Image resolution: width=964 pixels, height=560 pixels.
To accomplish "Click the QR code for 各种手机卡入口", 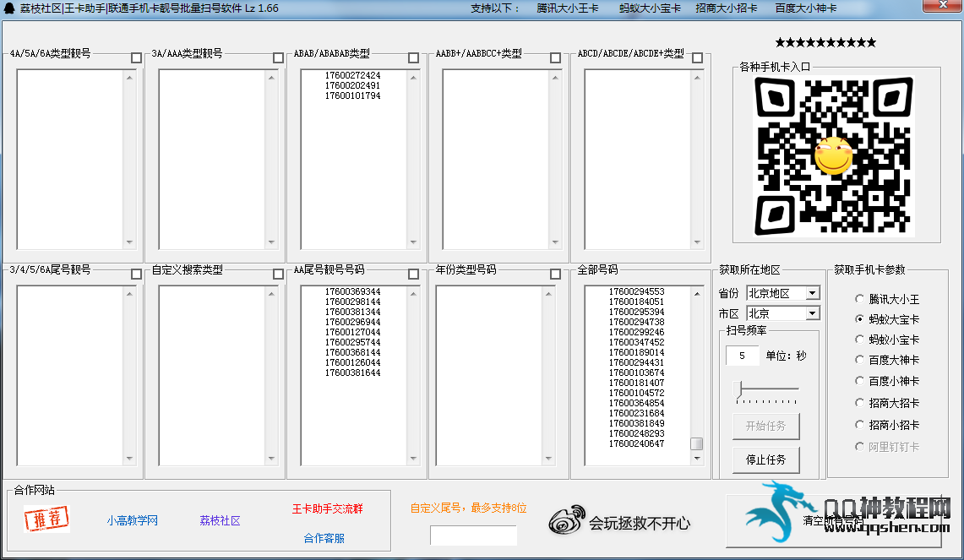I will [x=834, y=156].
